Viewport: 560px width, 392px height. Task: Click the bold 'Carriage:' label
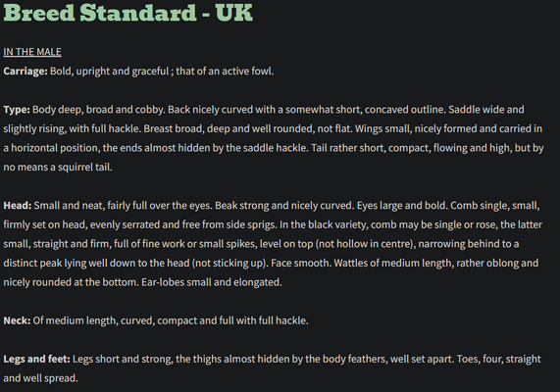(25, 71)
